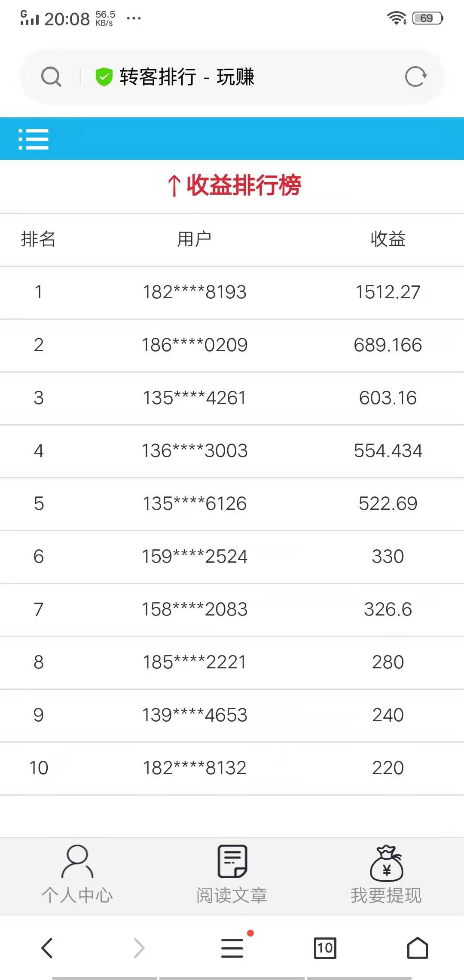This screenshot has height=980, width=464.
Task: Click the address bar title 转客排行 - 玩赚
Action: [187, 77]
